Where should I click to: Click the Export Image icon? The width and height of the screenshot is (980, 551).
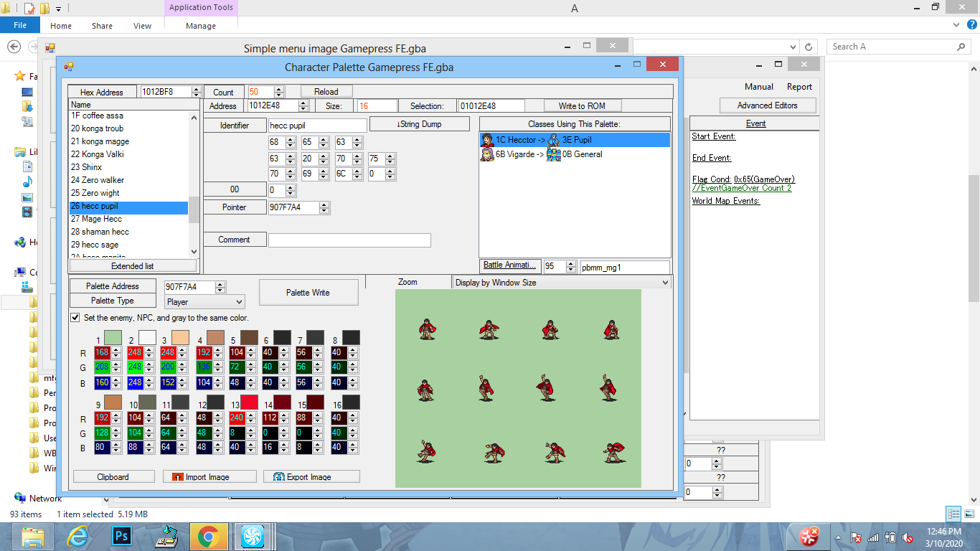point(278,477)
